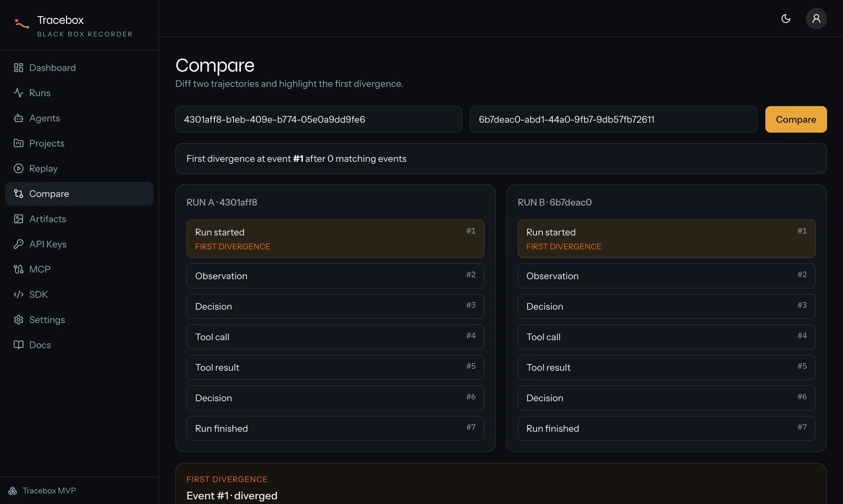Click the Dashboard grid icon

point(18,68)
